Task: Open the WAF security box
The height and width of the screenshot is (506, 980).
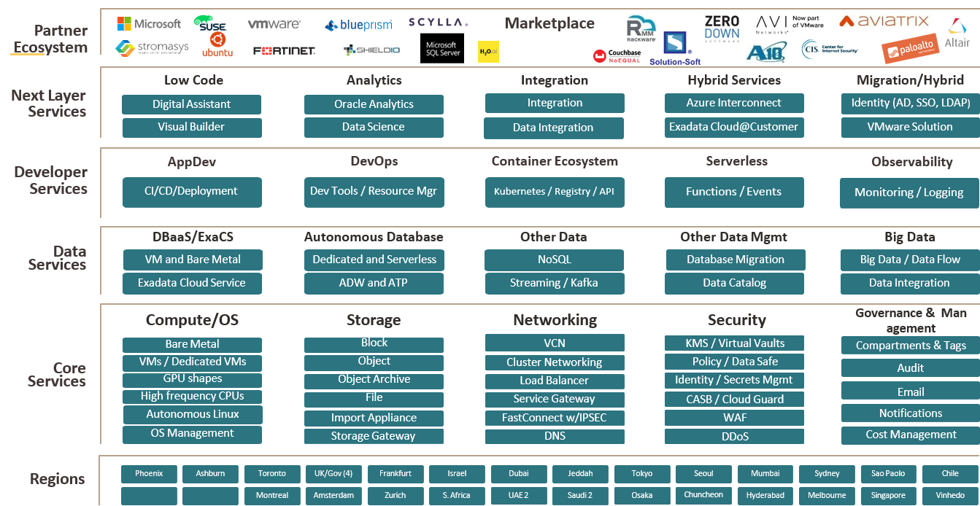Action: coord(734,419)
